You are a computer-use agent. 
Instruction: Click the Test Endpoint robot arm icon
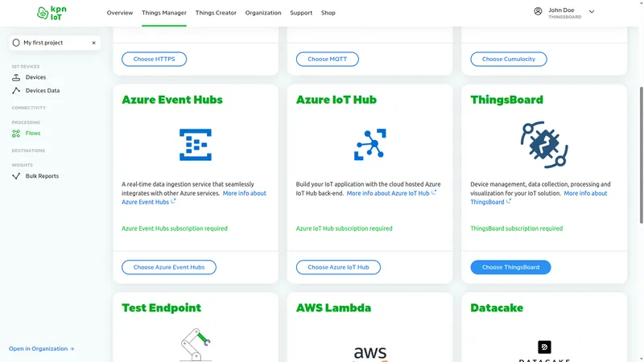(x=196, y=345)
